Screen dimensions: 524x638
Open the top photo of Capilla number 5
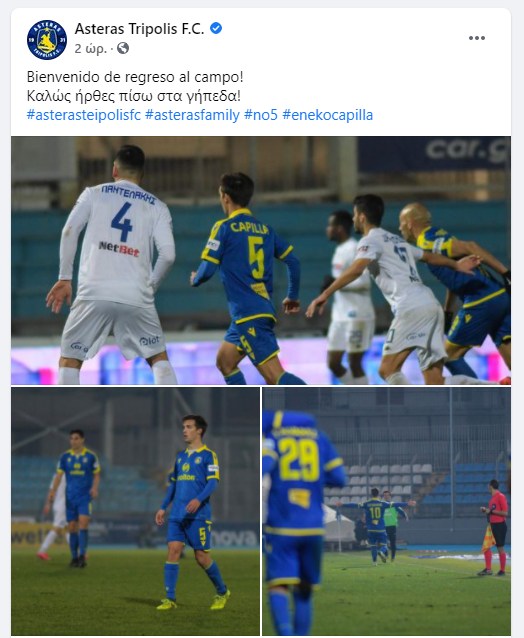click(261, 260)
